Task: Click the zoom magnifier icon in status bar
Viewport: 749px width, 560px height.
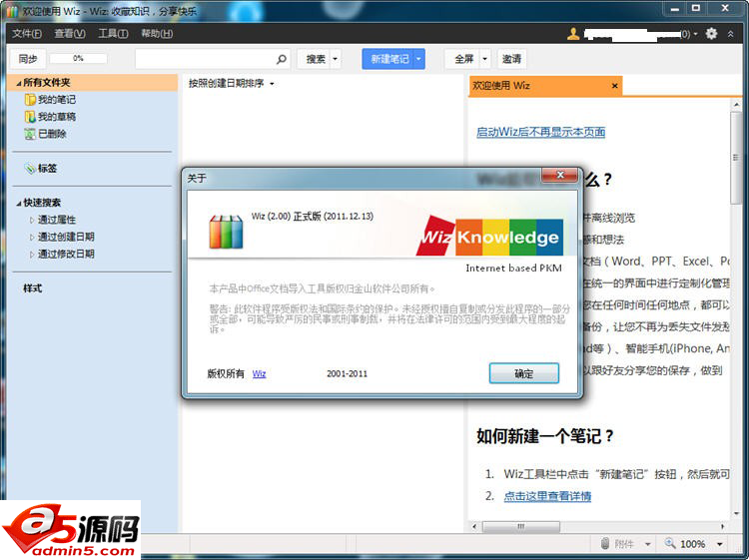Action: (670, 543)
